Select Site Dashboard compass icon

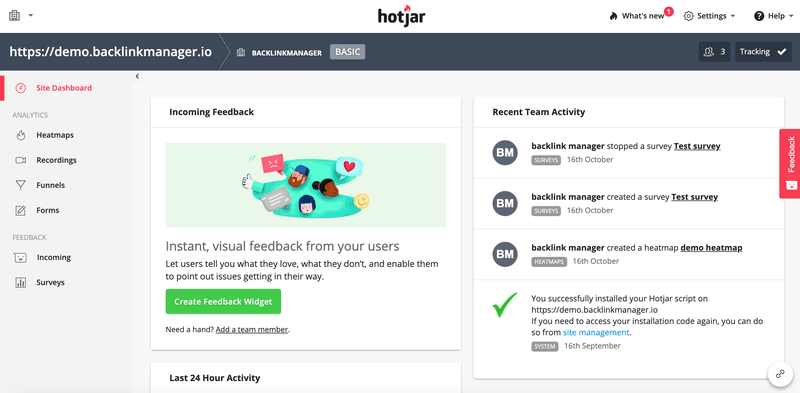coord(20,88)
